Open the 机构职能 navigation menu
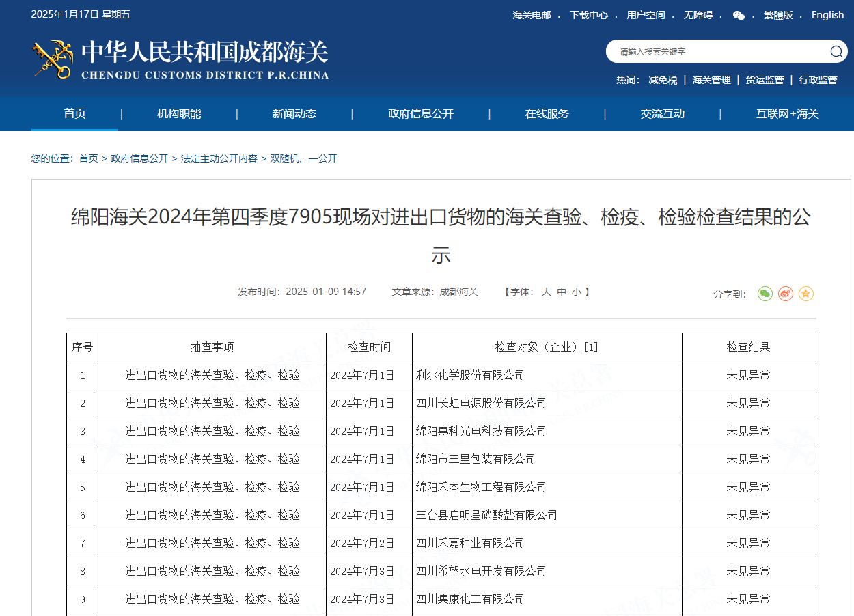This screenshot has height=616, width=854. 179,114
